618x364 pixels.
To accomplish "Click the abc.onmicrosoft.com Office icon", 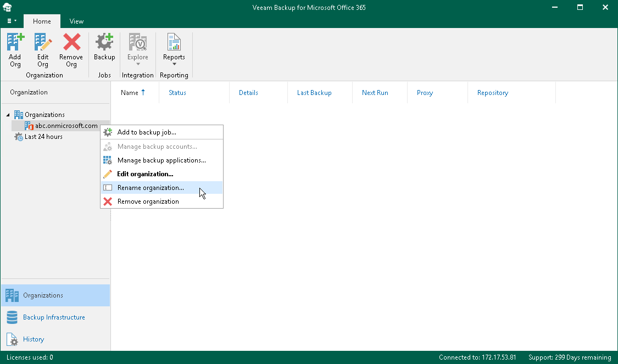I will click(29, 126).
